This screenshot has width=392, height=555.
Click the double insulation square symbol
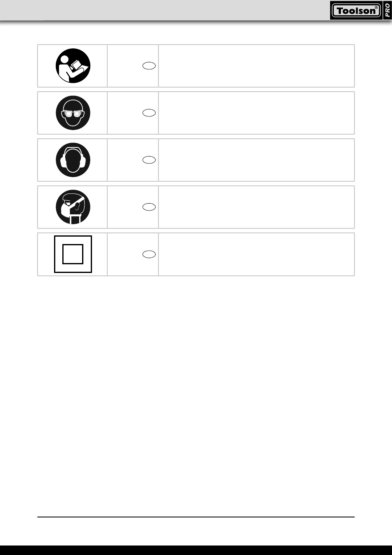click(73, 254)
